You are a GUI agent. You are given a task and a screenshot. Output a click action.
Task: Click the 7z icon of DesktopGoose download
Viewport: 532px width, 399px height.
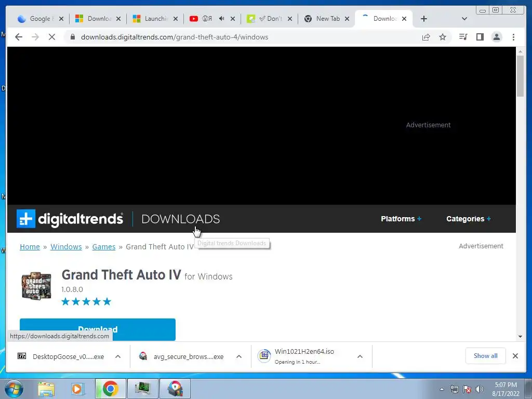coord(22,356)
